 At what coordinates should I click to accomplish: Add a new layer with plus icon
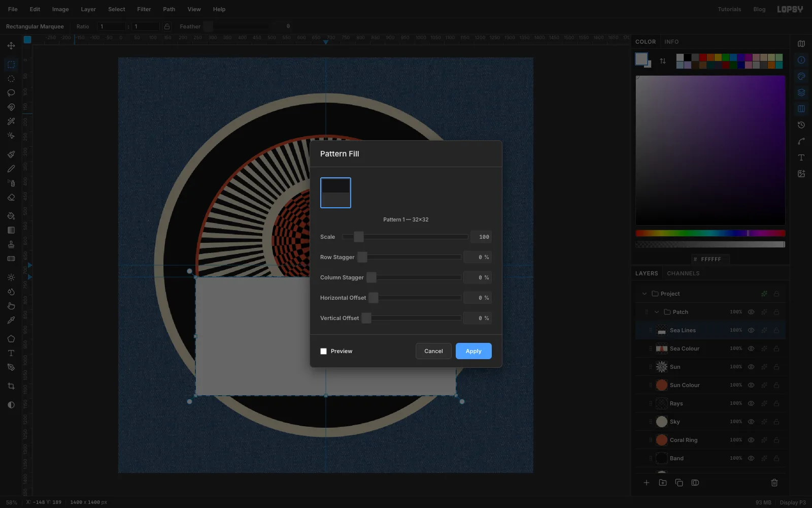coord(647,483)
